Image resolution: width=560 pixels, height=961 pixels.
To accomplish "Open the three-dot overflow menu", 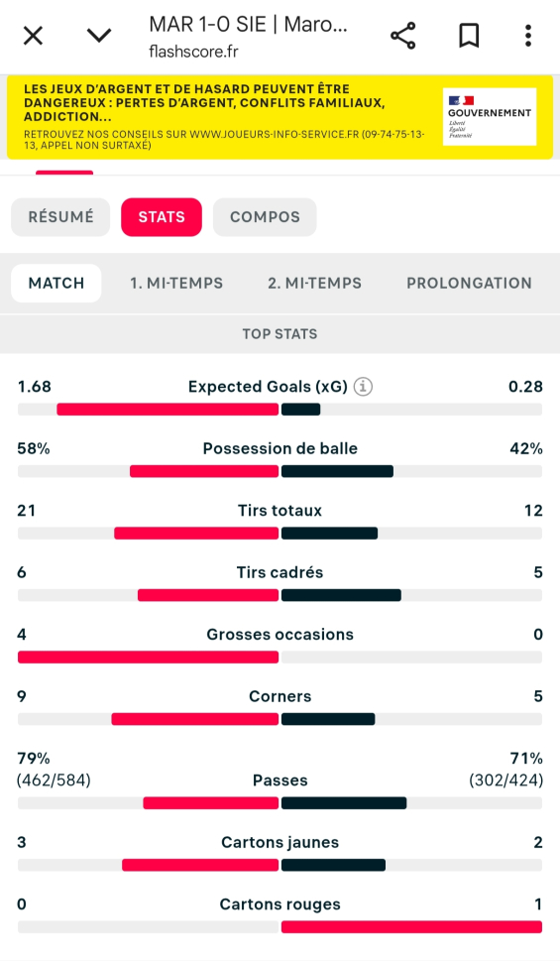I will point(528,36).
